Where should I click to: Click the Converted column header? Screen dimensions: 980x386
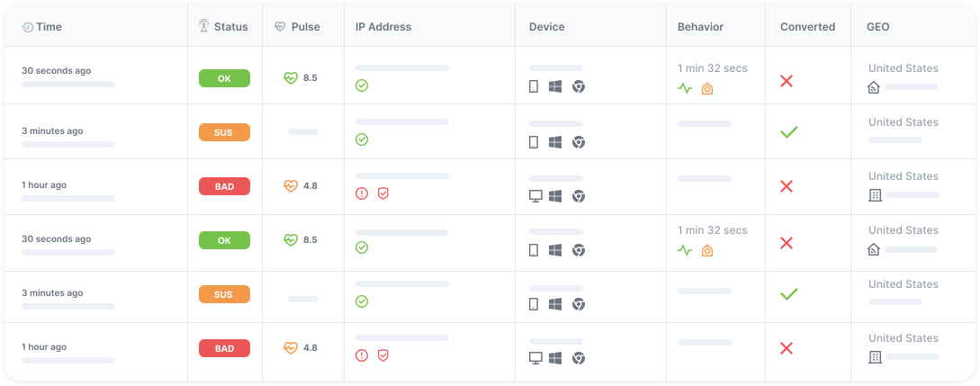tap(807, 27)
